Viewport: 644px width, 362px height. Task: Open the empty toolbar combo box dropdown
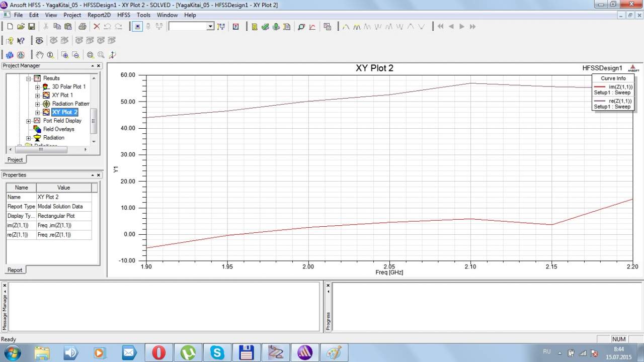(x=210, y=27)
